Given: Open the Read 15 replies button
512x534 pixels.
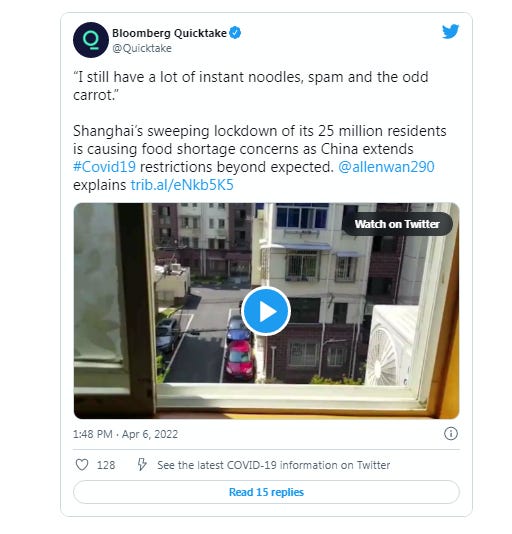Looking at the screenshot, I should click(266, 492).
